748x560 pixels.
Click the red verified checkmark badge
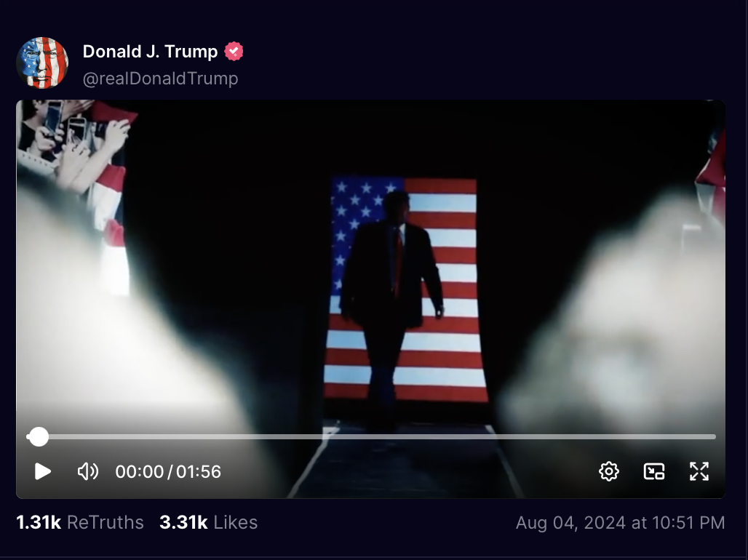pos(234,51)
